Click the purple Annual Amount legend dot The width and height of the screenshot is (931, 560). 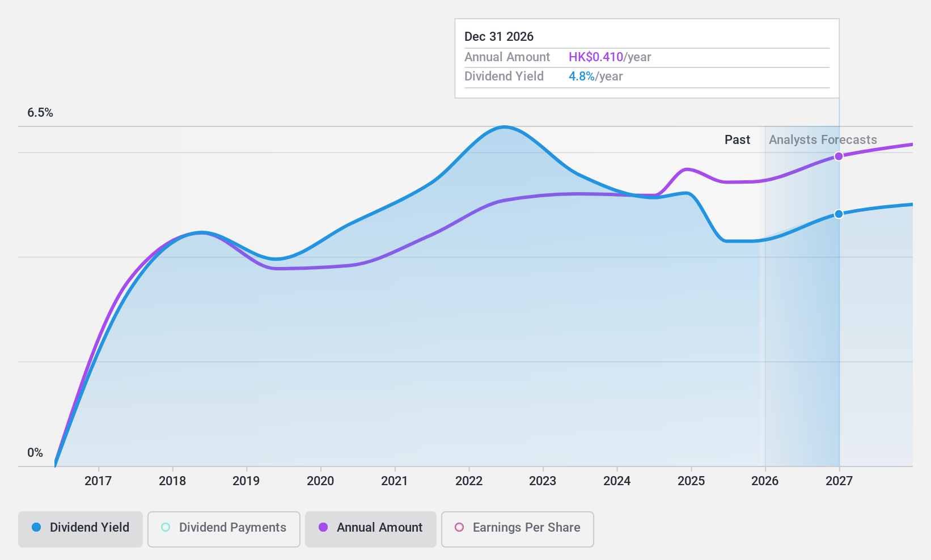[x=324, y=528]
